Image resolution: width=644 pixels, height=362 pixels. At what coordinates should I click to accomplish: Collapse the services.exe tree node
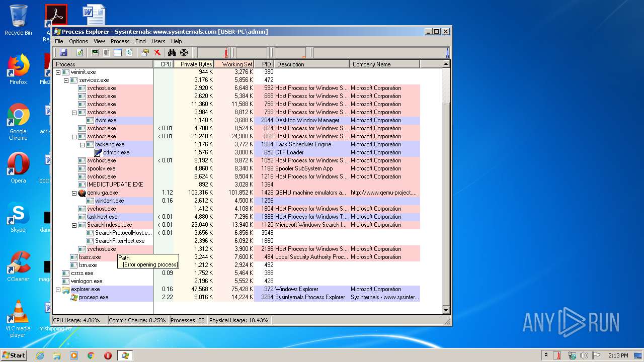coord(66,80)
